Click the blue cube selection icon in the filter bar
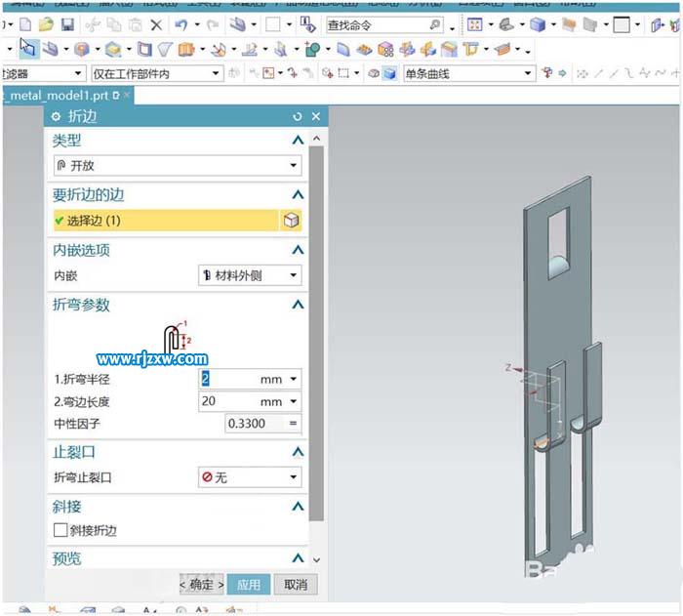The height and width of the screenshot is (616, 683). pyautogui.click(x=390, y=73)
